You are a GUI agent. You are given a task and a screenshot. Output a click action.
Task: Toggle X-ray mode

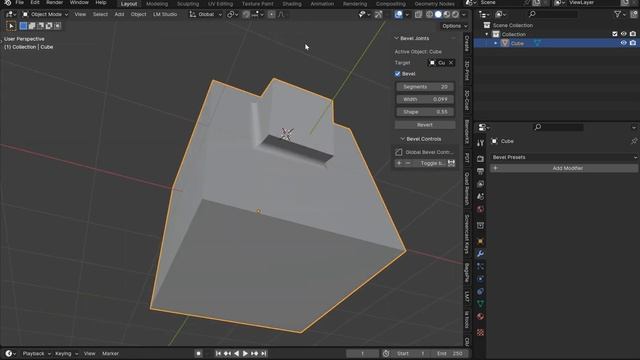(418, 14)
